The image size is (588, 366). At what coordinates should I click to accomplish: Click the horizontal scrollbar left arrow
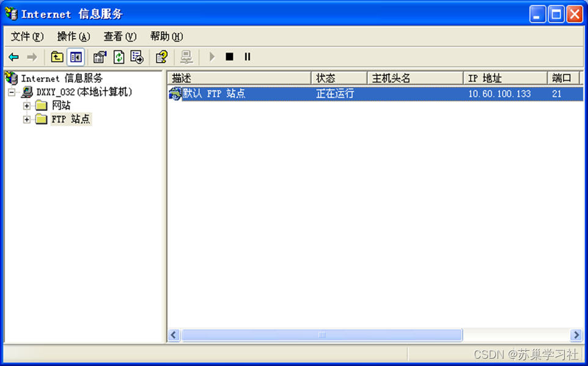pos(174,334)
